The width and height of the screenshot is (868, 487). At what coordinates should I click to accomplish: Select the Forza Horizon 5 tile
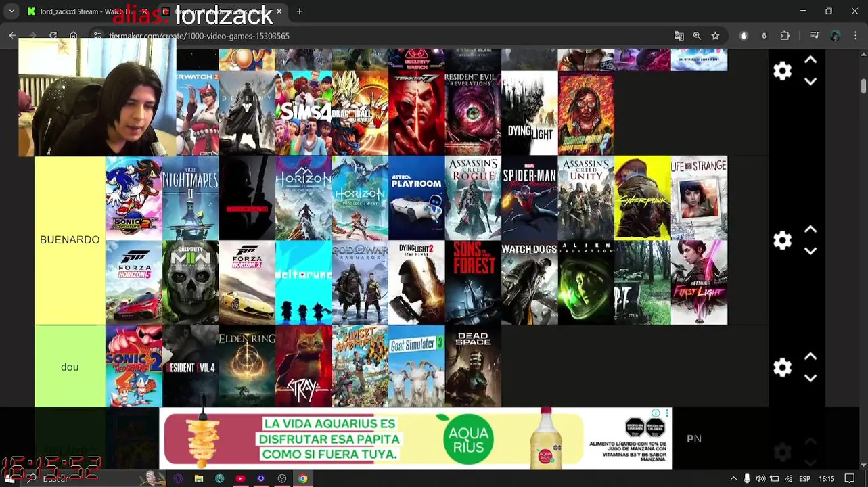134,283
